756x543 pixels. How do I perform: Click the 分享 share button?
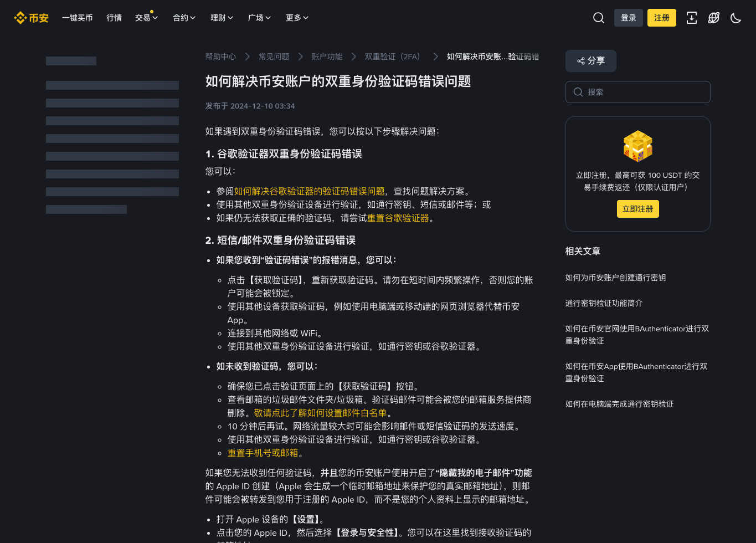(x=591, y=61)
